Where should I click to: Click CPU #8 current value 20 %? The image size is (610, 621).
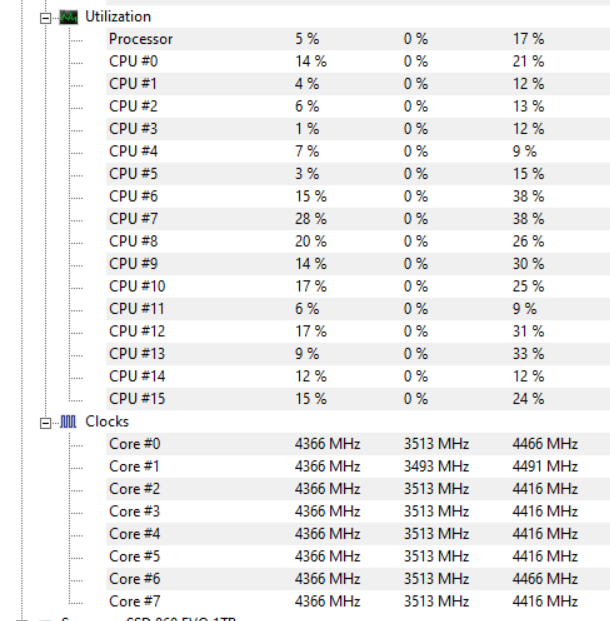(311, 241)
